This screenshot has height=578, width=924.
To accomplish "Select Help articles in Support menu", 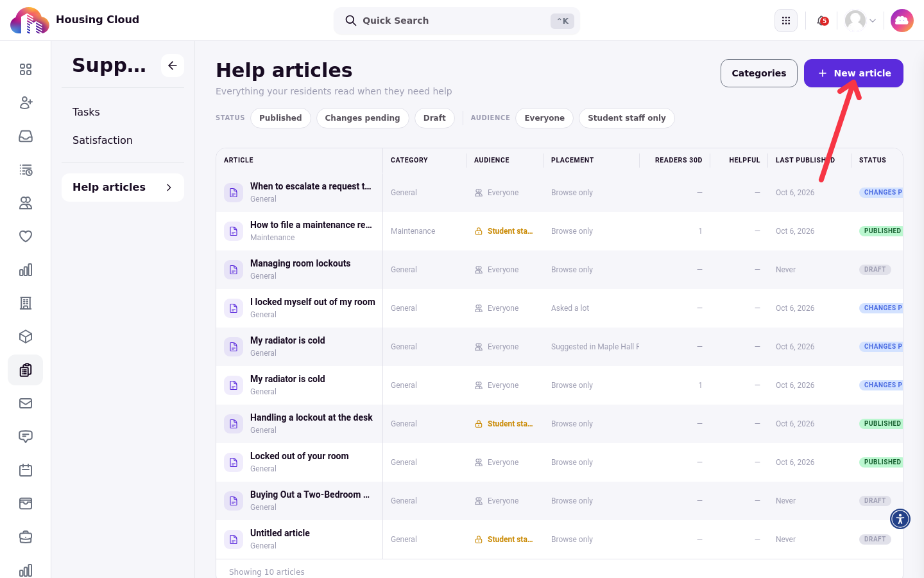I will 123,188.
